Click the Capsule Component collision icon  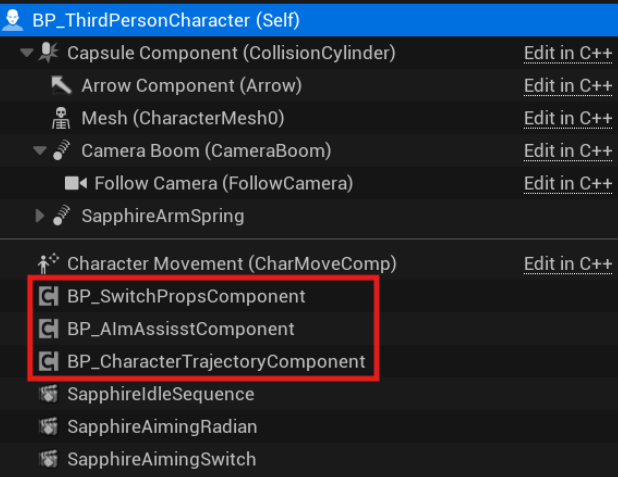click(x=48, y=53)
